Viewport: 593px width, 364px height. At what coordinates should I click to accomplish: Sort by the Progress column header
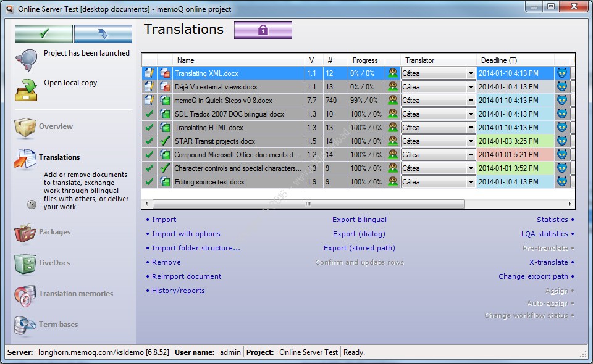(x=365, y=60)
